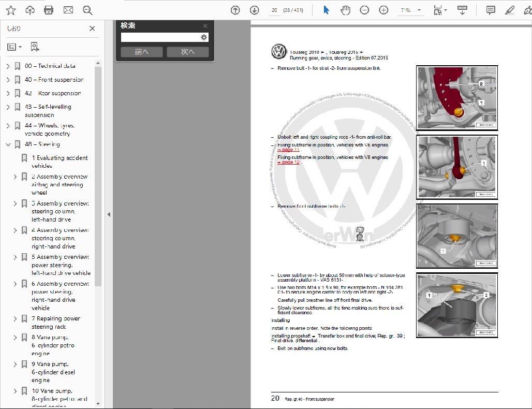Go to previous page with up arrow
Image resolution: width=532 pixels, height=409 pixels.
coord(235,10)
